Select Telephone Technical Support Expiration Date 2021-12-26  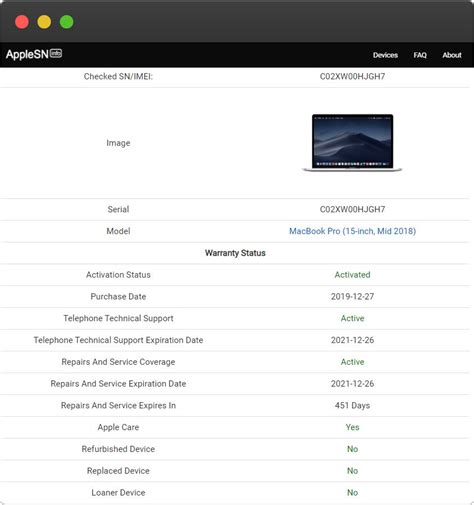tap(352, 340)
